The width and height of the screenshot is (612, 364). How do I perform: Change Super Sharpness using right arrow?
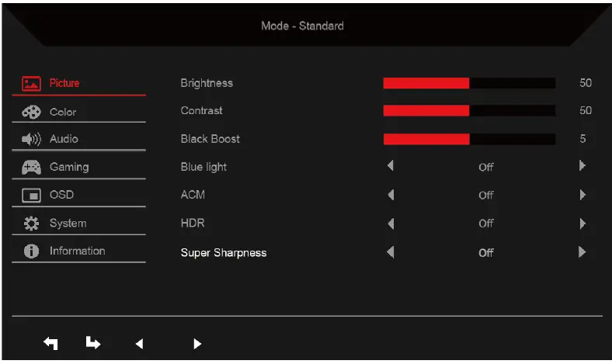[x=582, y=252]
